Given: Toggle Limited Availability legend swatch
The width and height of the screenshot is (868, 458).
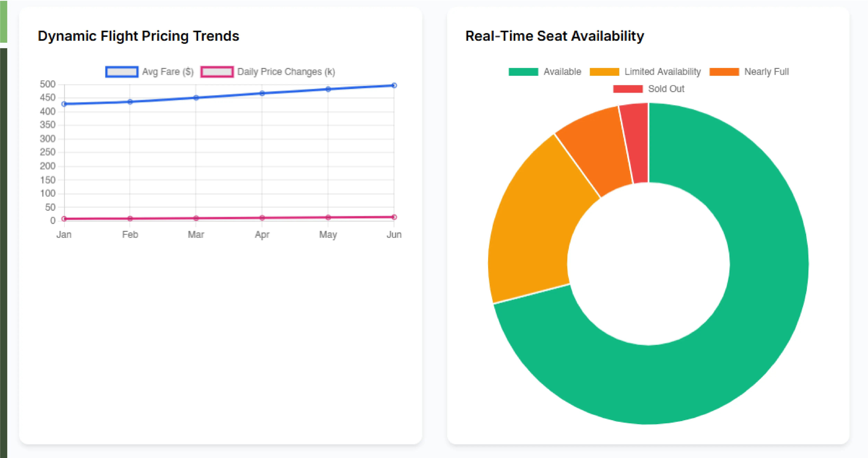Looking at the screenshot, I should pos(604,72).
